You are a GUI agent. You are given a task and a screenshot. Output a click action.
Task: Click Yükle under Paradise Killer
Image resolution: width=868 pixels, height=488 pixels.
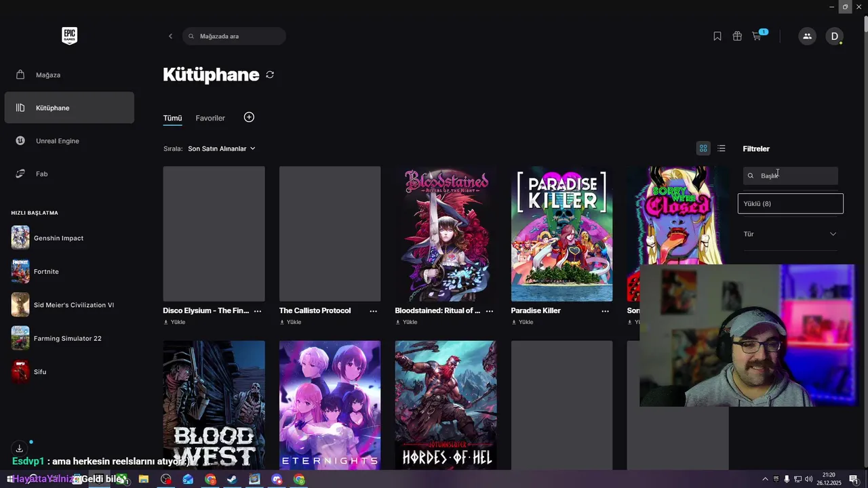coord(522,322)
